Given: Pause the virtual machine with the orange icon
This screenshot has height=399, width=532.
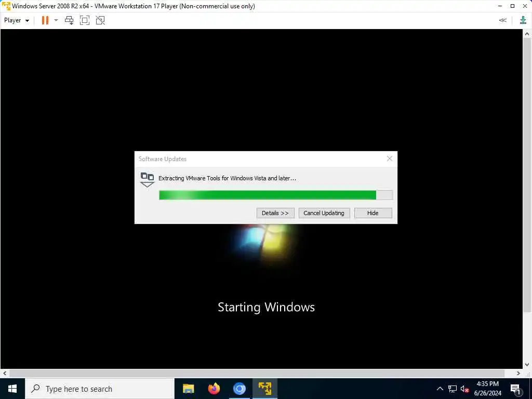Looking at the screenshot, I should point(45,20).
